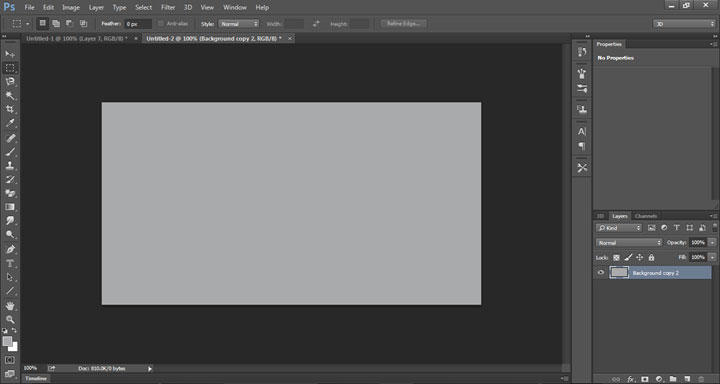Image resolution: width=720 pixels, height=384 pixels.
Task: Toggle the layer filtering switch
Action: point(714,227)
